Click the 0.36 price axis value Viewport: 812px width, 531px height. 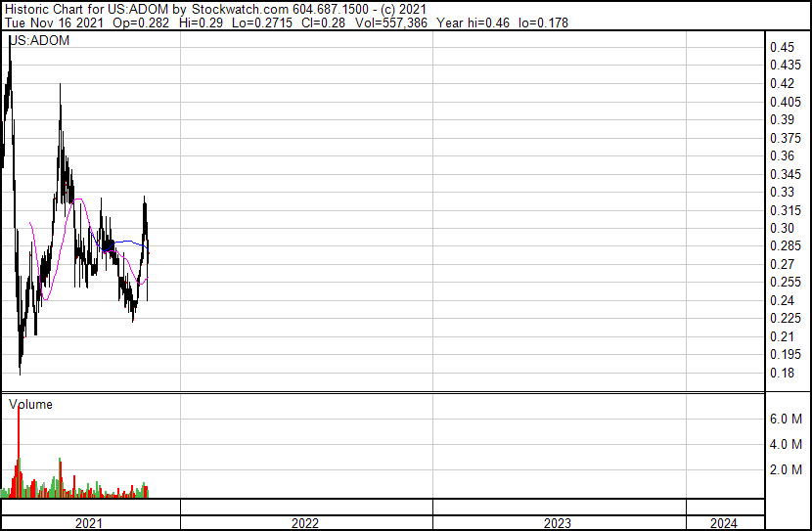pyautogui.click(x=782, y=155)
